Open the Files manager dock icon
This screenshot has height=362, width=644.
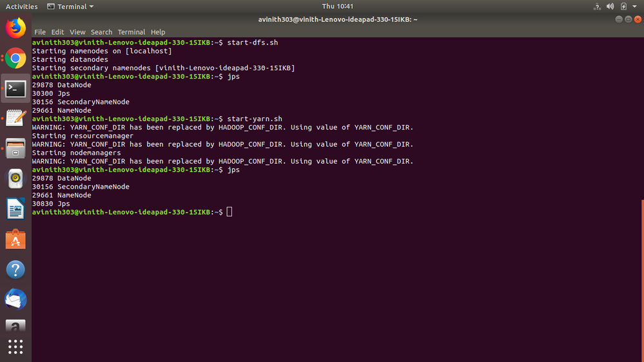click(15, 149)
